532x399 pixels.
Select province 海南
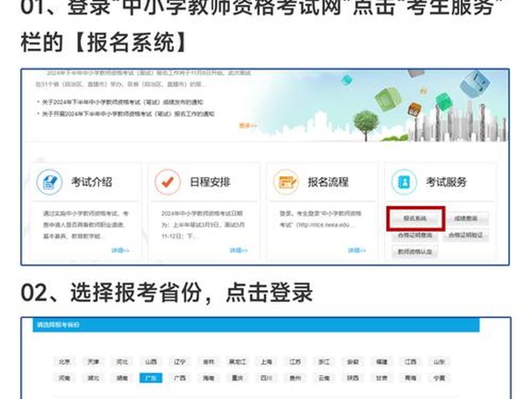208,378
